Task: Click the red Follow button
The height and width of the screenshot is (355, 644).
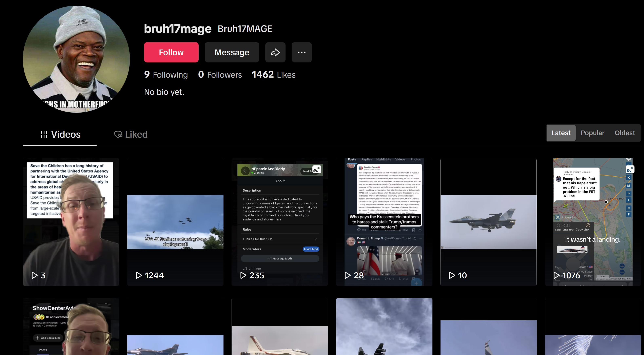Action: 171,52
